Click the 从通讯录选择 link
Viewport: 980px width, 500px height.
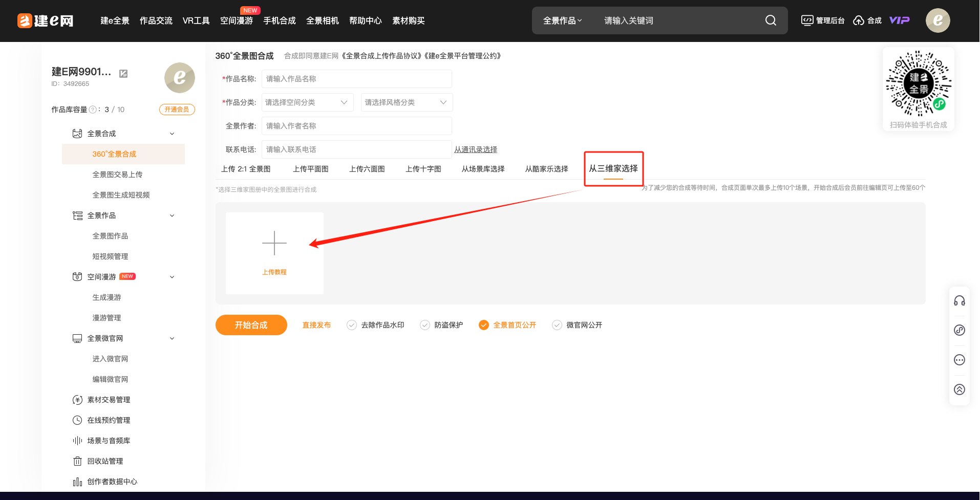[x=475, y=149]
